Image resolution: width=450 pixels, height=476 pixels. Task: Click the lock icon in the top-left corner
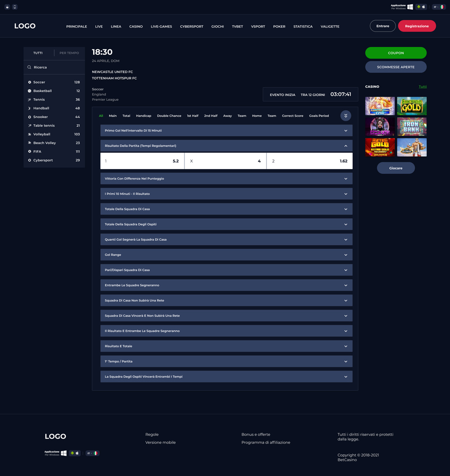tap(7, 7)
